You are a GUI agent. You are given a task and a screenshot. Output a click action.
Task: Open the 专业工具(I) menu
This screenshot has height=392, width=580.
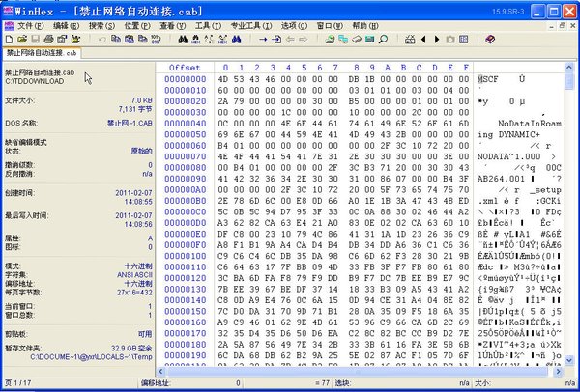click(x=251, y=26)
